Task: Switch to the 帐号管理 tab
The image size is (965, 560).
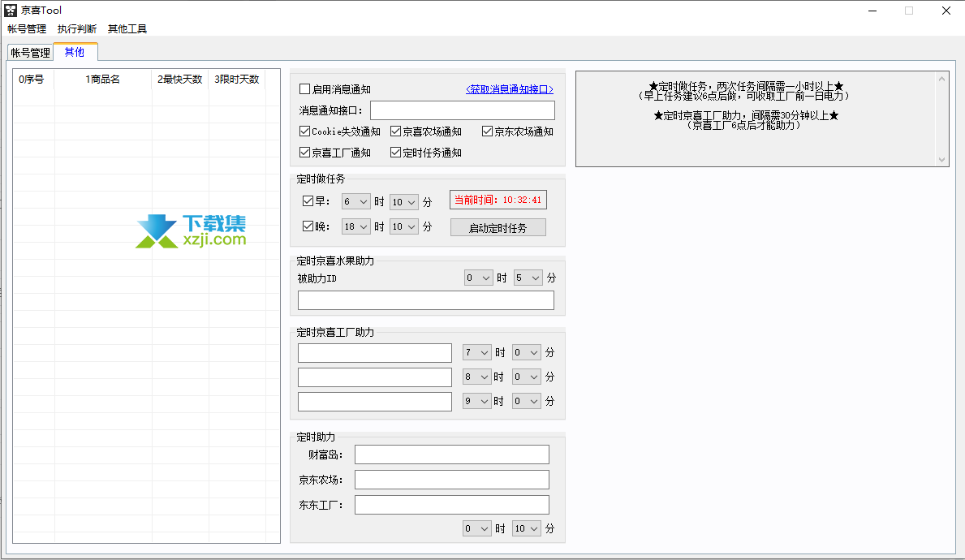Action: [31, 53]
